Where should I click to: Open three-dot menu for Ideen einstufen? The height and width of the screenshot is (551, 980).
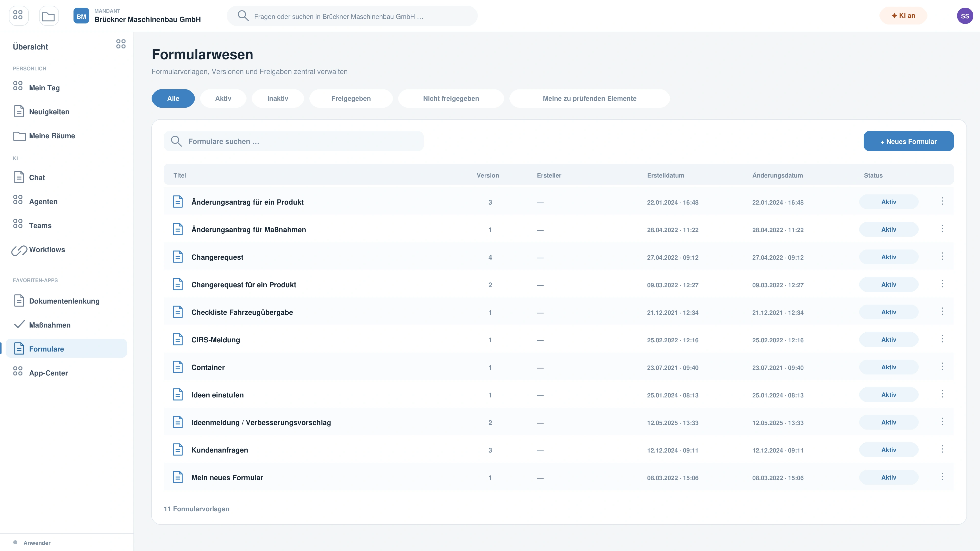coord(942,394)
